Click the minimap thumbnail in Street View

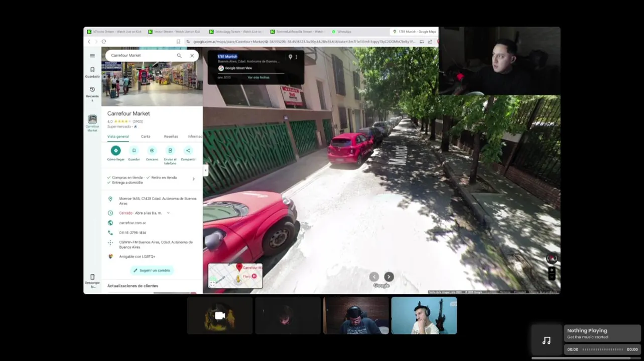235,276
